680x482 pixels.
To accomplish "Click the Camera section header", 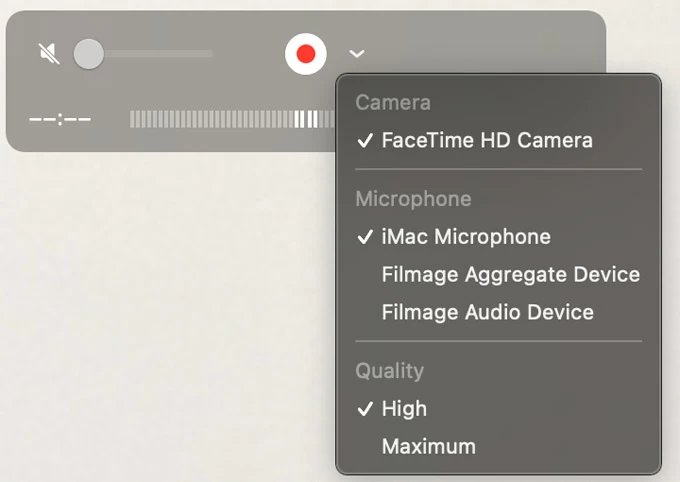I will point(393,103).
